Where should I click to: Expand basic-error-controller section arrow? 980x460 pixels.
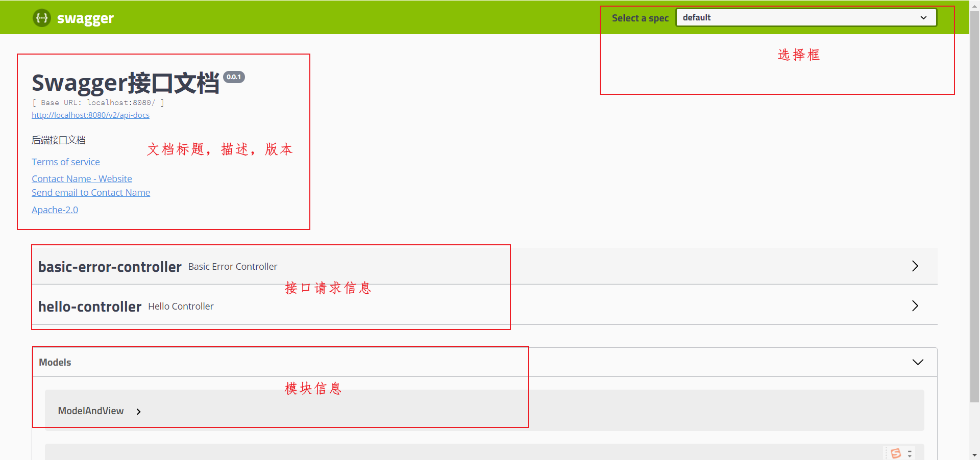coord(915,266)
